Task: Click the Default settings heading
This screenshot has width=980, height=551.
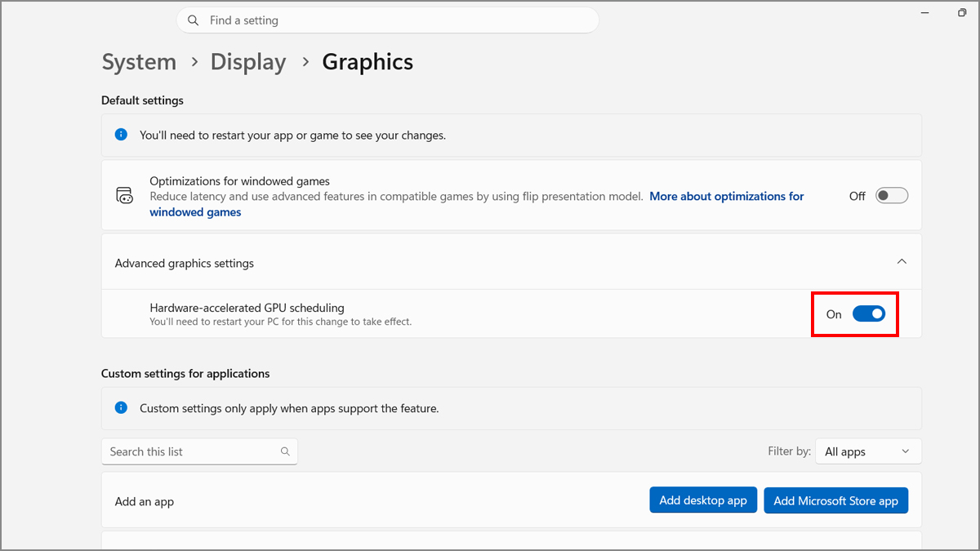Action: [x=142, y=100]
